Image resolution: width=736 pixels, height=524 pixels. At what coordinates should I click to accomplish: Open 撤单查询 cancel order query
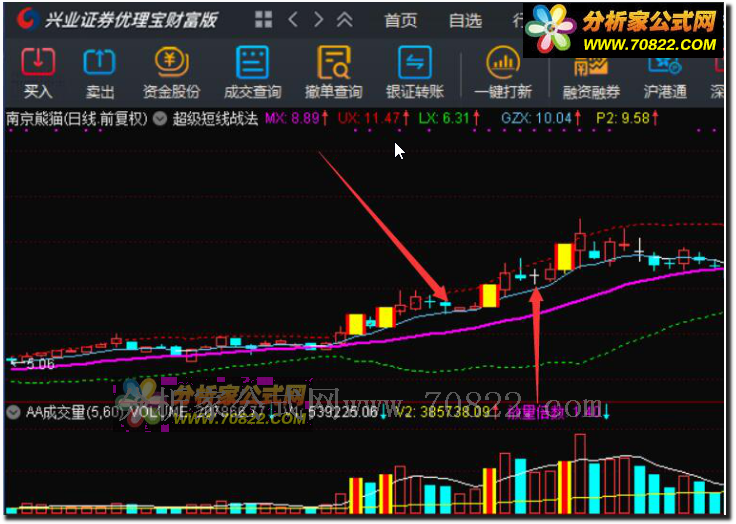point(334,73)
